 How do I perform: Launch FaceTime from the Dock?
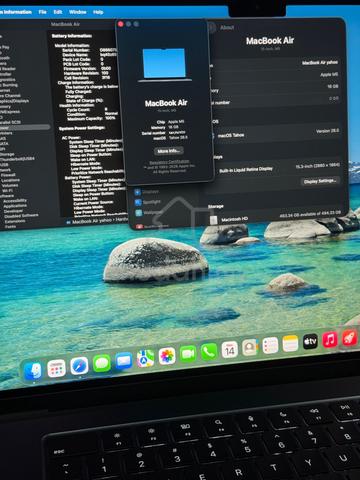(x=188, y=354)
